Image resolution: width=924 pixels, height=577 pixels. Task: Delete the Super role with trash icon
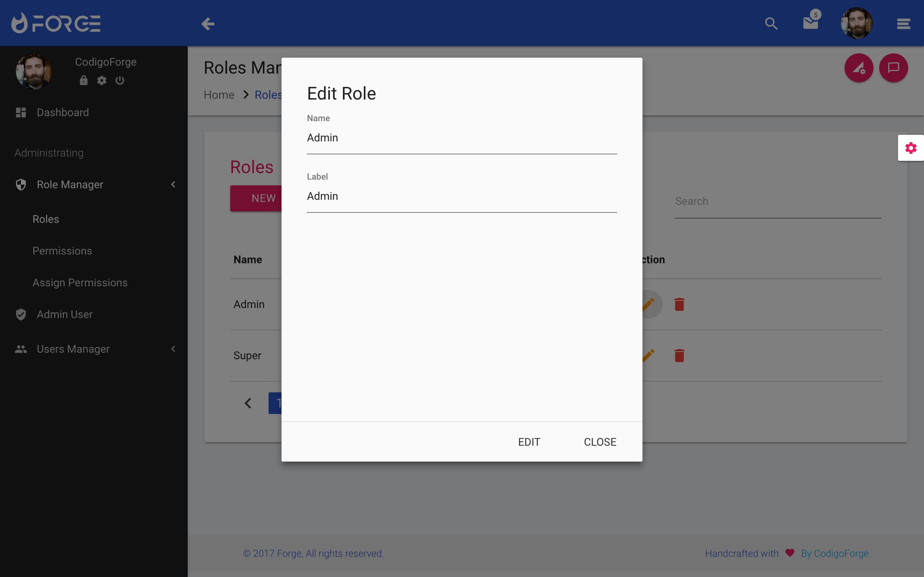pos(679,355)
